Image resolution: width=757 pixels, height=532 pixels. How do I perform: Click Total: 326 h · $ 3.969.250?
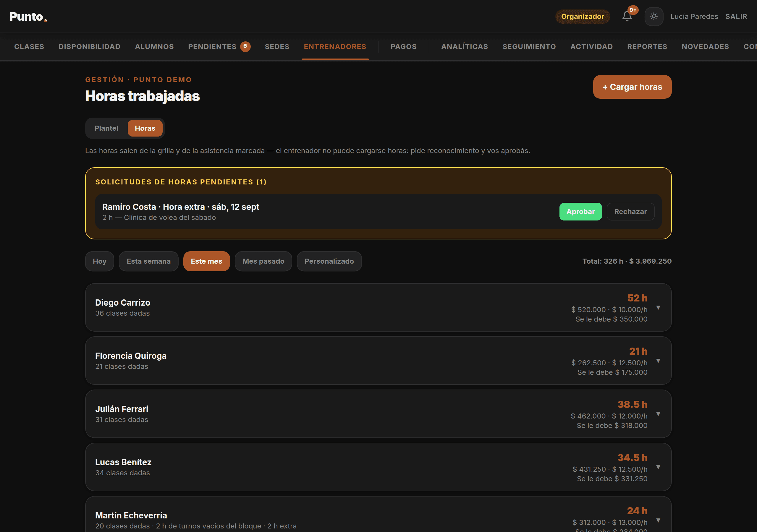[x=627, y=261]
